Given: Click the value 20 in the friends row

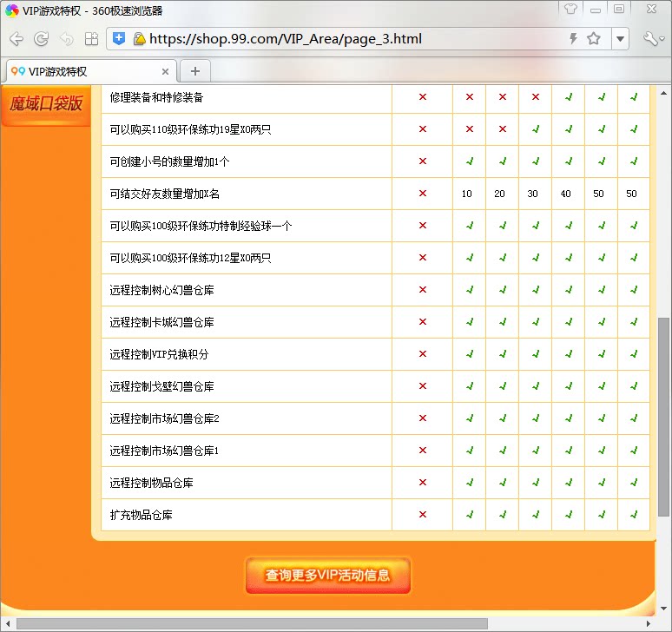Looking at the screenshot, I should pyautogui.click(x=499, y=194).
